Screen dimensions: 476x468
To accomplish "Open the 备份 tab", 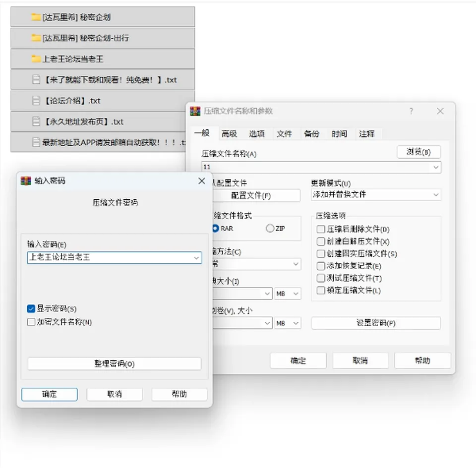I will pos(312,133).
